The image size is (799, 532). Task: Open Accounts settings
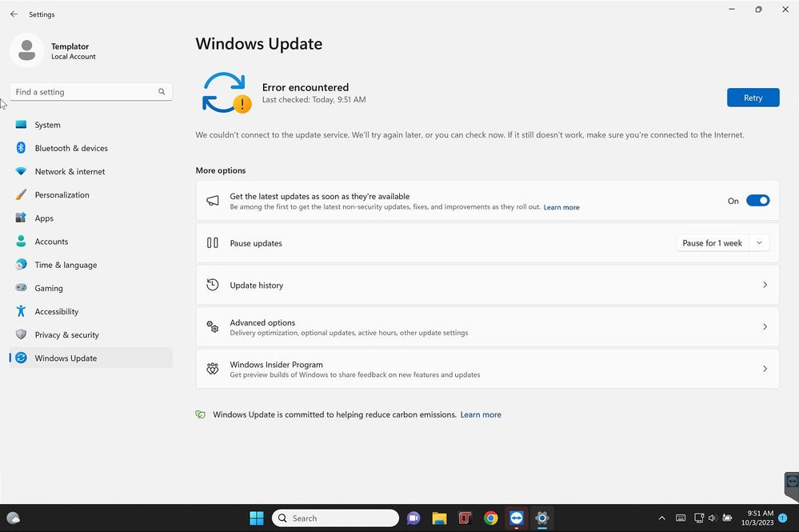pyautogui.click(x=90, y=242)
